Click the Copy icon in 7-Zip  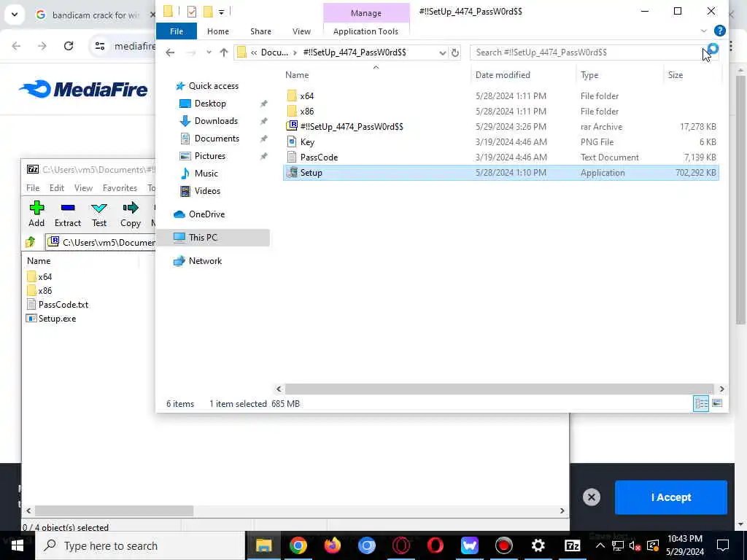point(130,208)
